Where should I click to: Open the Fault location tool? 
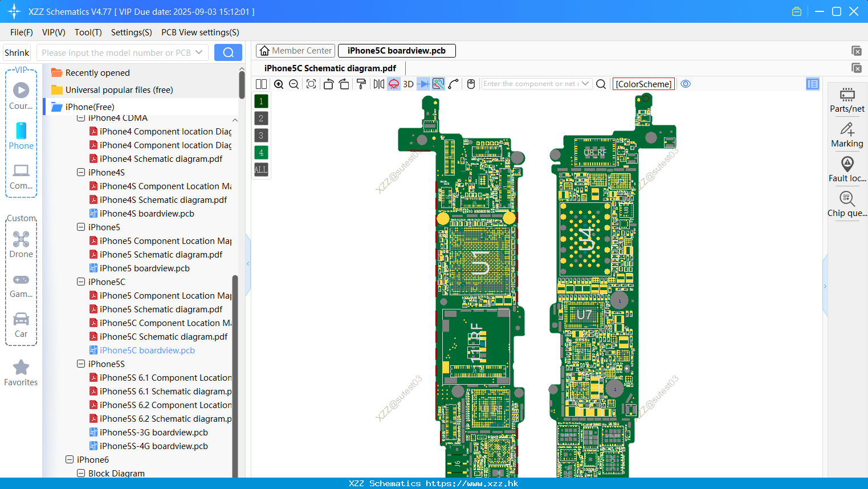pos(847,170)
